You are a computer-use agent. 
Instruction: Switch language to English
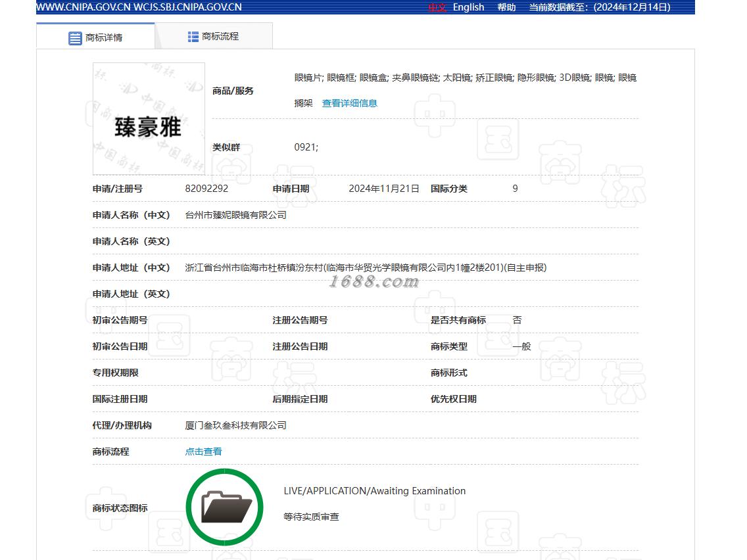468,7
